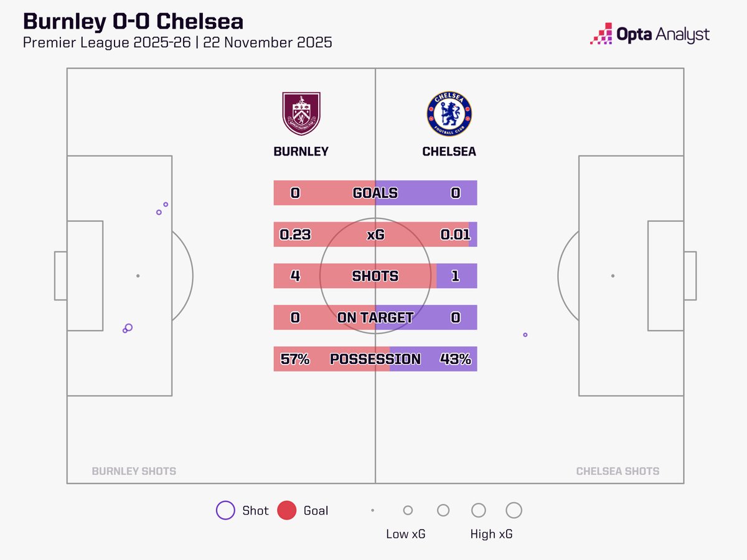This screenshot has width=747, height=560.
Task: Click the Opta Analyst logo
Action: [649, 34]
